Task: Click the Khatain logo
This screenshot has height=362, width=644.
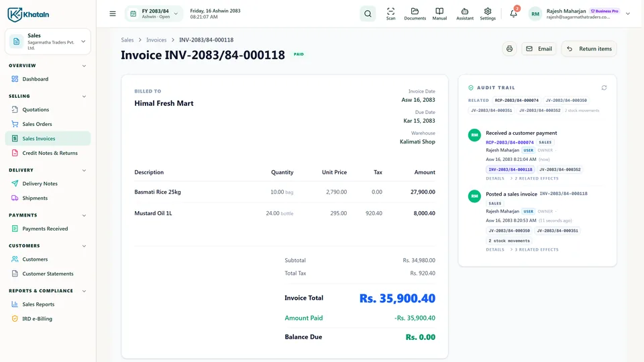Action: [28, 14]
